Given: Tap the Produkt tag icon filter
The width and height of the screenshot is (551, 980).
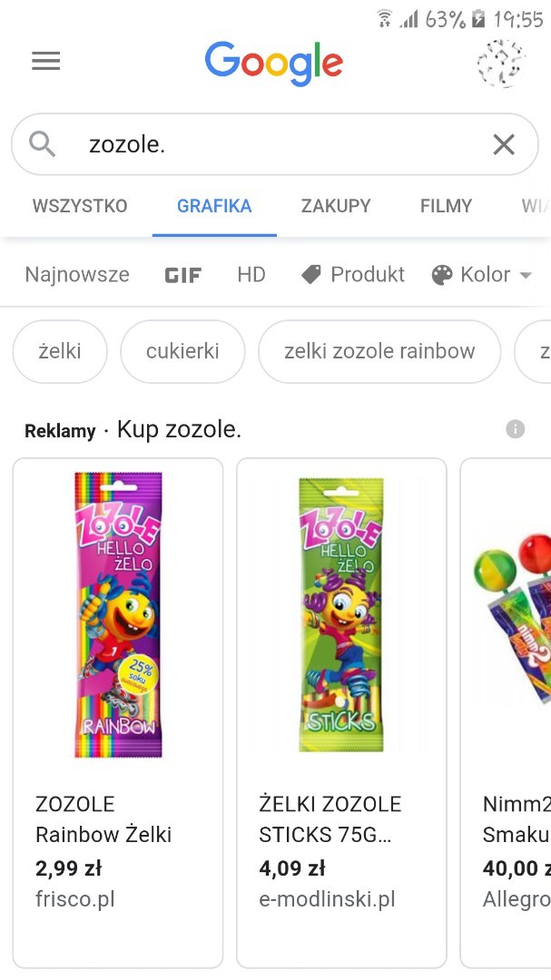Looking at the screenshot, I should point(311,274).
